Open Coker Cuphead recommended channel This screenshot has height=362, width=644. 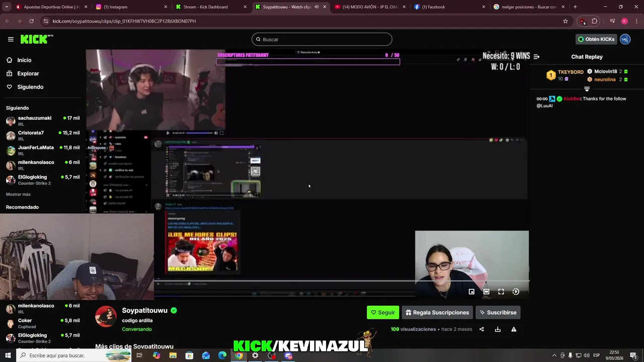[x=43, y=323]
